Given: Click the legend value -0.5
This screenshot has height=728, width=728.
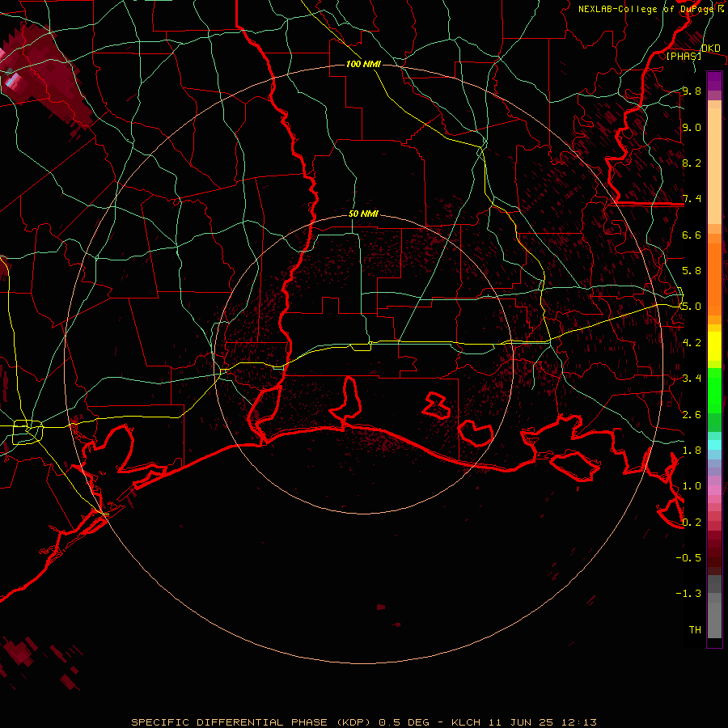Looking at the screenshot, I should pyautogui.click(x=688, y=557).
